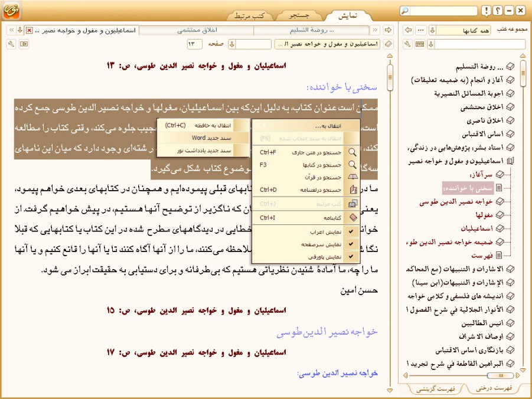Click the book icon of 'اوصاف الاشراف'
Viewport: 532px width, 399px height.
coord(510,336)
